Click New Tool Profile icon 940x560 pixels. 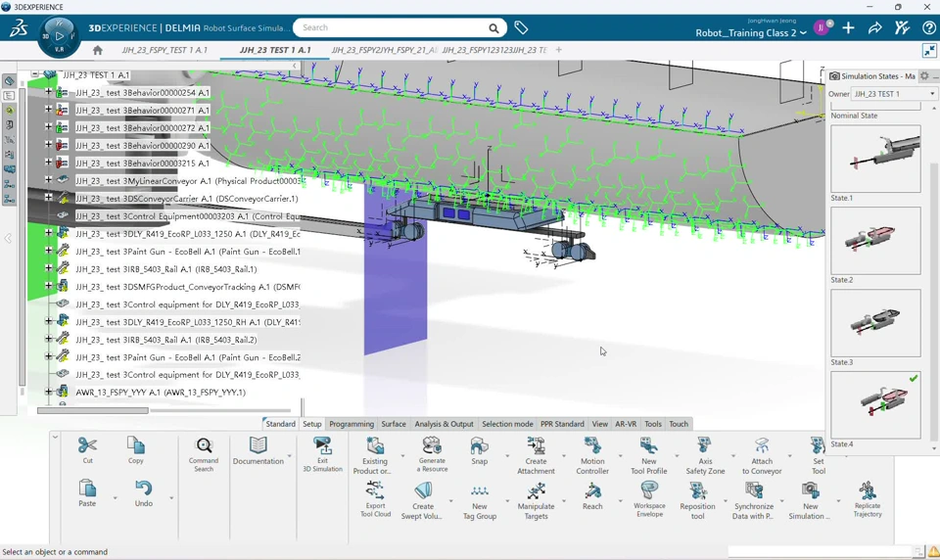[648, 445]
